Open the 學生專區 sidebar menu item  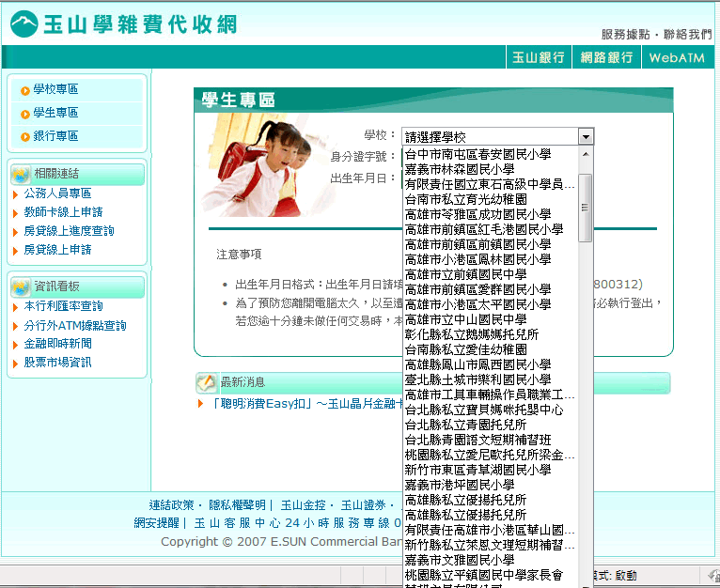[55, 113]
